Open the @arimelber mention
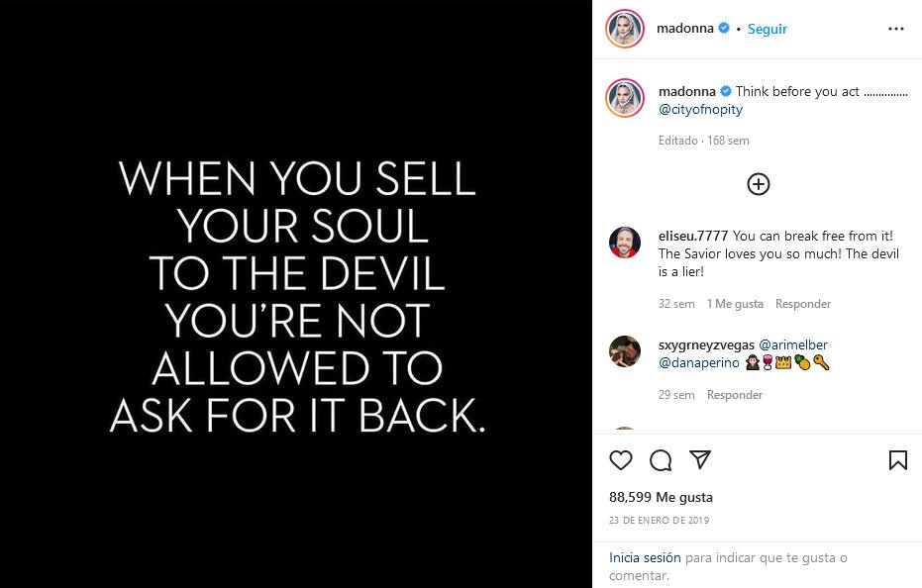The image size is (922, 588). click(x=793, y=344)
